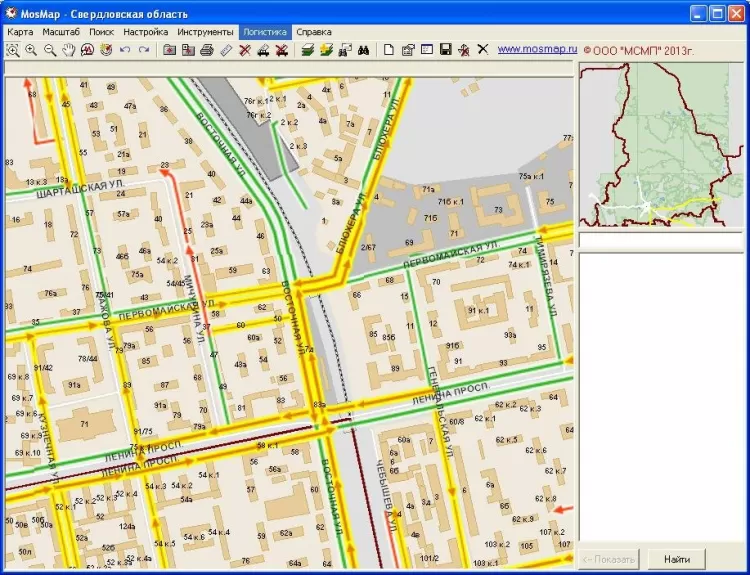
Task: Click the green layers icon
Action: [x=308, y=50]
